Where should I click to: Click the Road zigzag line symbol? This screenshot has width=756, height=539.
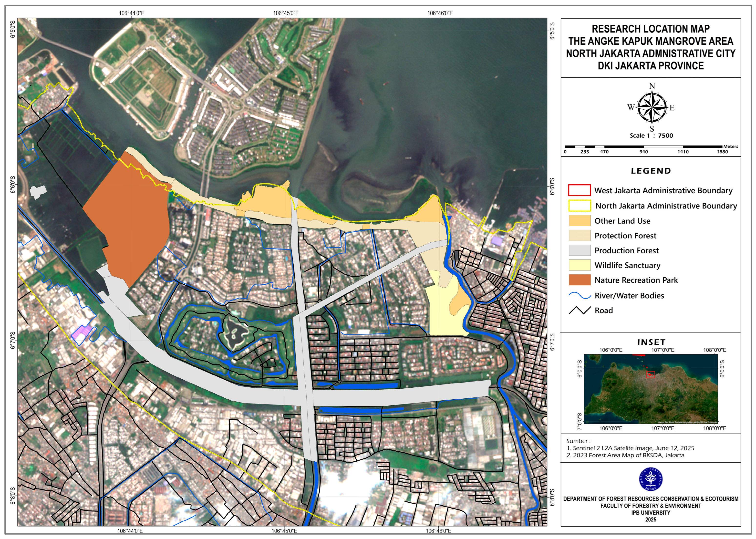coord(580,310)
